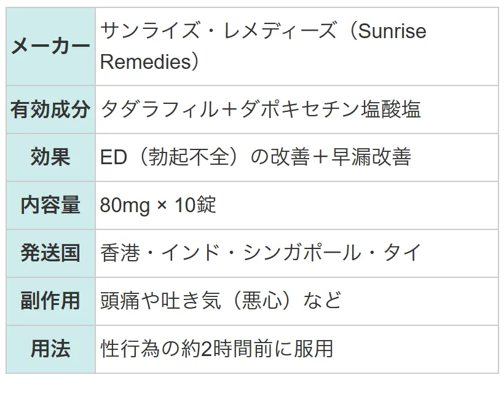Image resolution: width=504 pixels, height=420 pixels.
Task: Select the 頭痛や吐き気（悪心）など cell
Action: pos(297,301)
